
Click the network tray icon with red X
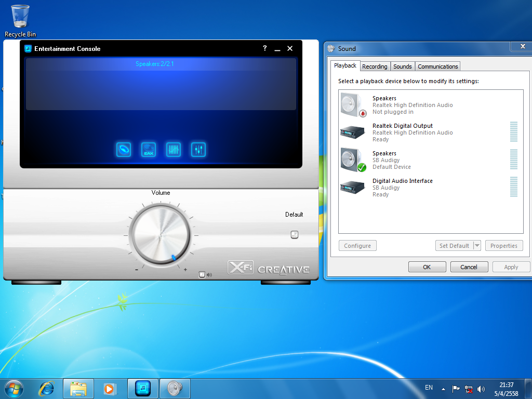(x=469, y=389)
